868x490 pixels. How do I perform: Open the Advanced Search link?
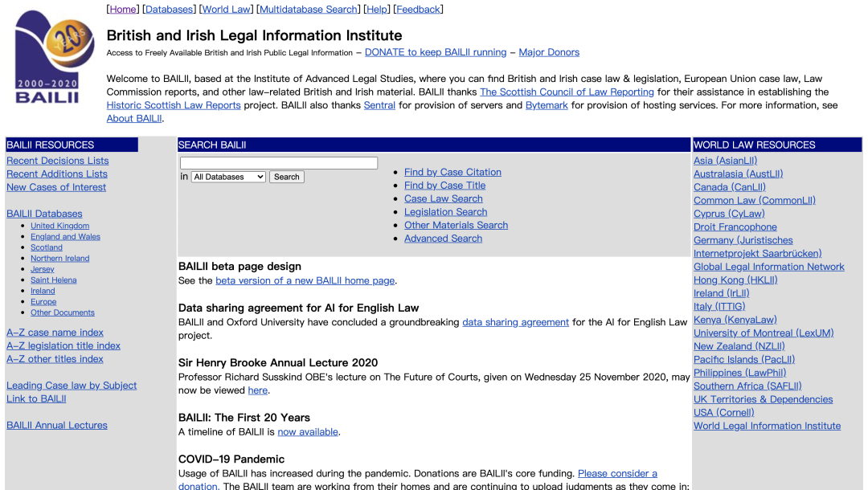pos(443,239)
